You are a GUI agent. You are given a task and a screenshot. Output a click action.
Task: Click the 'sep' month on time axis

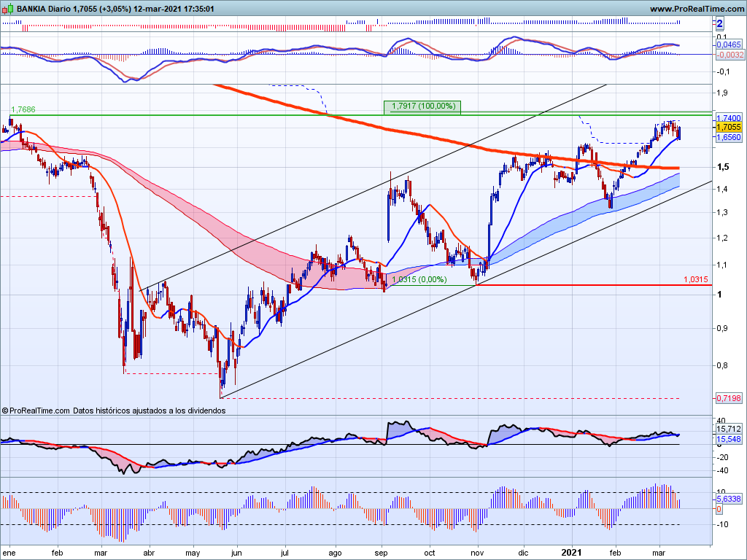381,553
